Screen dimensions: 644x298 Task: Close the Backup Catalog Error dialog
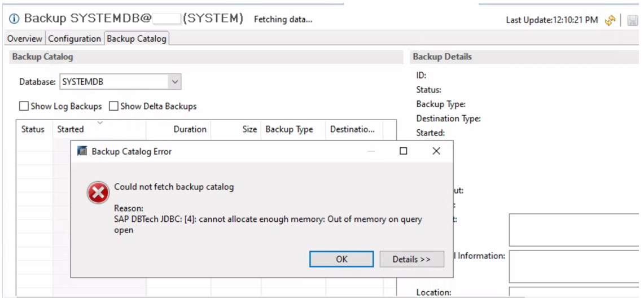(x=436, y=151)
